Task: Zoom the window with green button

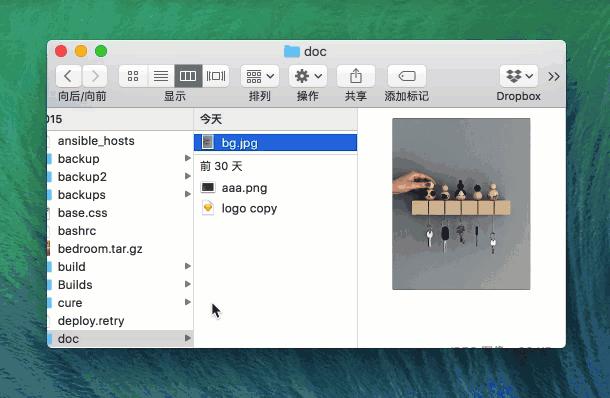Action: coord(101,51)
